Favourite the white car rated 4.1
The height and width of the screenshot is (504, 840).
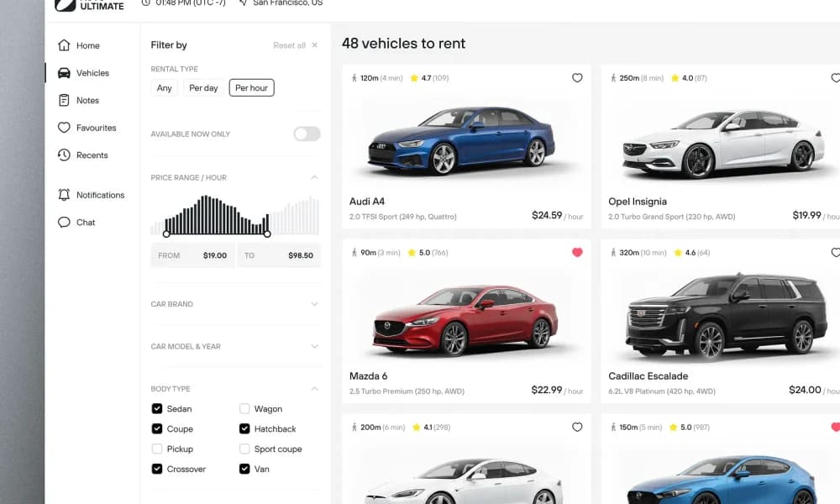pyautogui.click(x=577, y=427)
